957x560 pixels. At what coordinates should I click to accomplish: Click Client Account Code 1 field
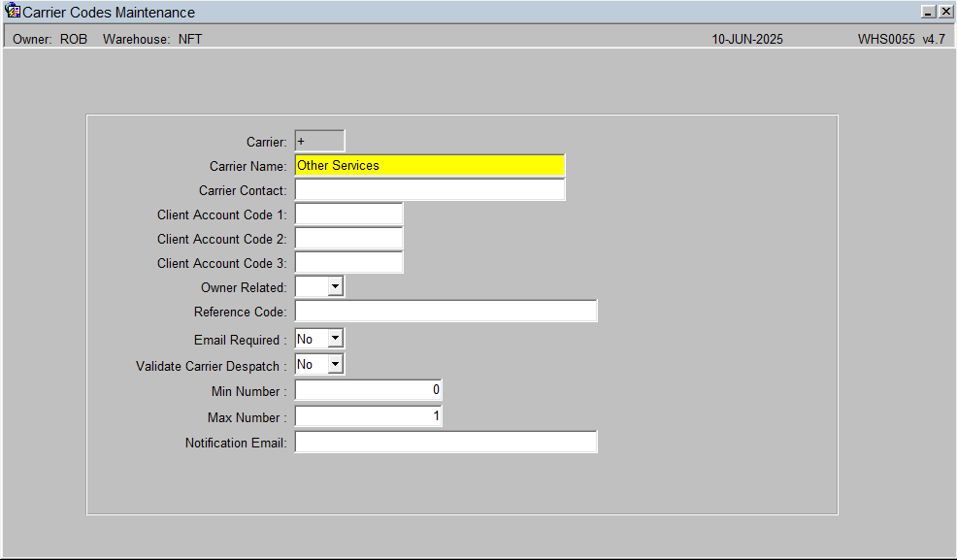point(348,214)
